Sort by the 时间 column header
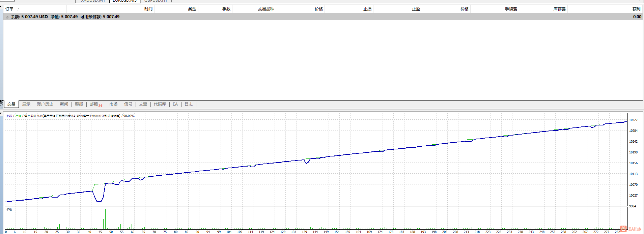Viewport: 644px width, 234px height. coord(148,9)
